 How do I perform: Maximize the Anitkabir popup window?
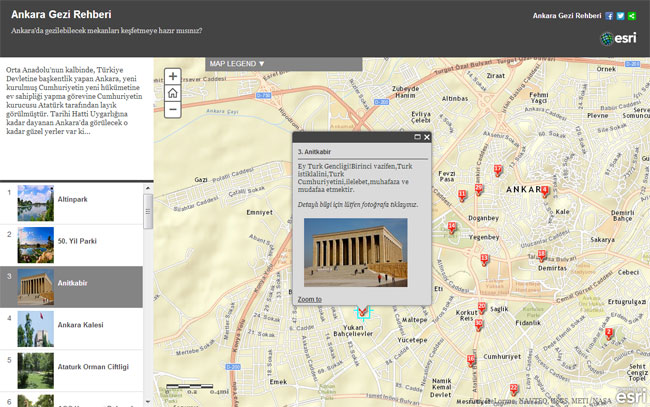(417, 137)
